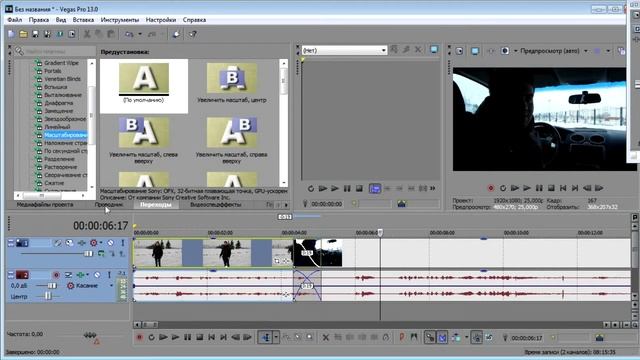Open the Вставка menu
This screenshot has width=640, height=360.
point(83,20)
